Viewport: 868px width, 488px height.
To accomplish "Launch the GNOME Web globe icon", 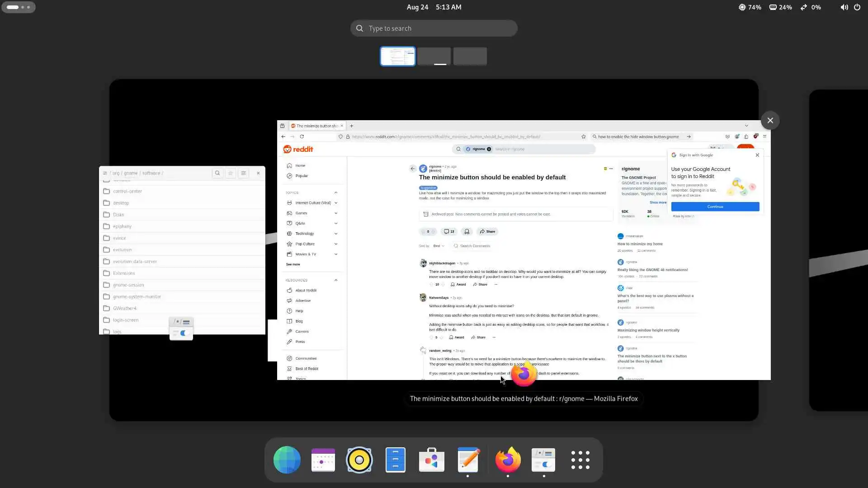I will coord(287,460).
